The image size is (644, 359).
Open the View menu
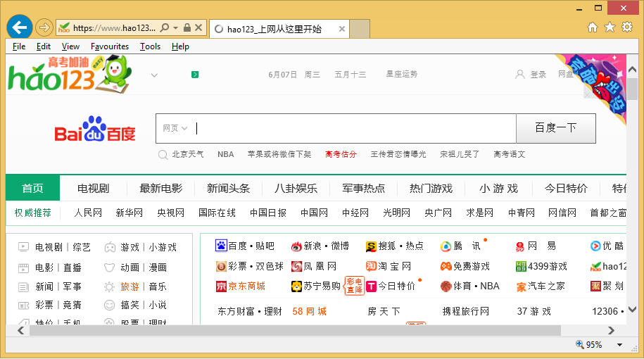[x=70, y=46]
